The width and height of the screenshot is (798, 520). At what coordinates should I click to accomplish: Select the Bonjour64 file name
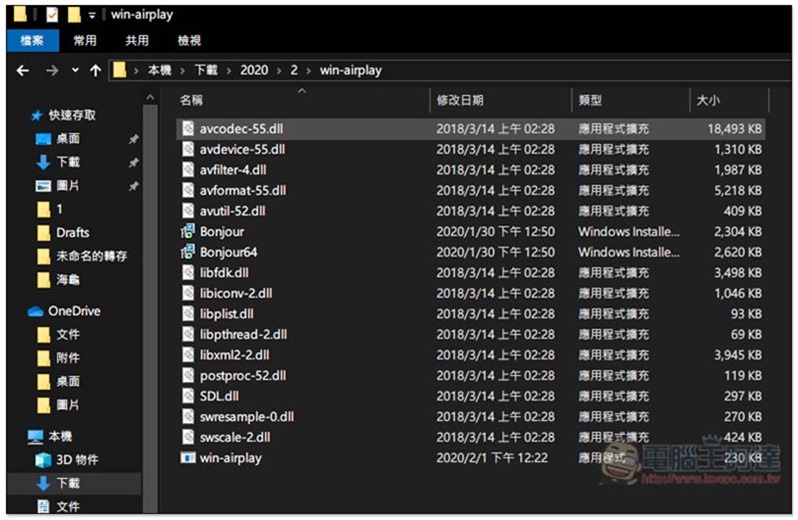click(x=229, y=252)
